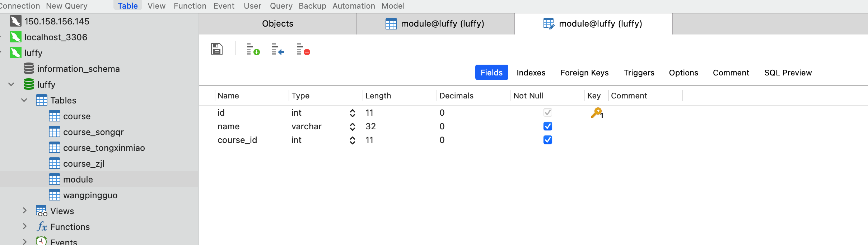Viewport: 868px width, 245px height.
Task: Click the Delete Field icon
Action: 303,49
